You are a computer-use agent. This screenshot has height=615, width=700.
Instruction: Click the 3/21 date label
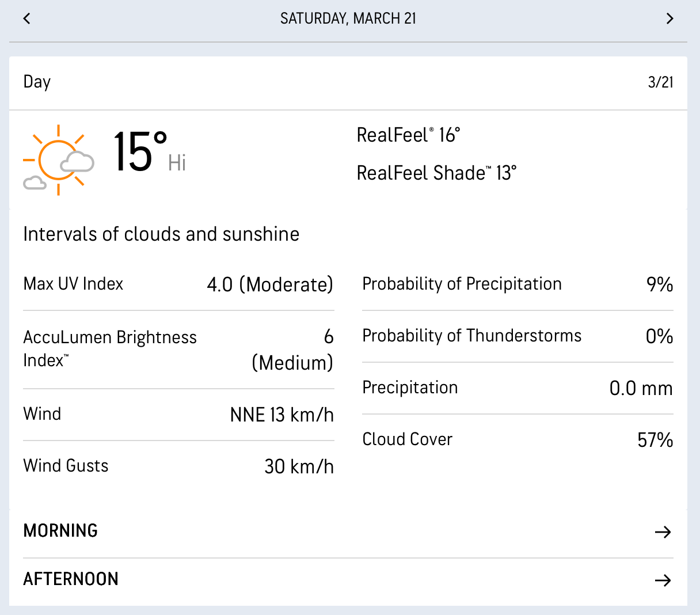660,82
